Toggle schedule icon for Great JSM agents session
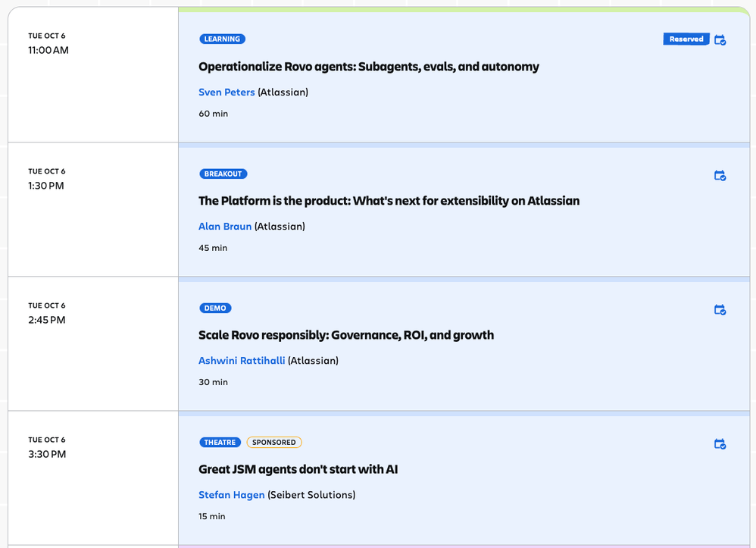 click(720, 443)
